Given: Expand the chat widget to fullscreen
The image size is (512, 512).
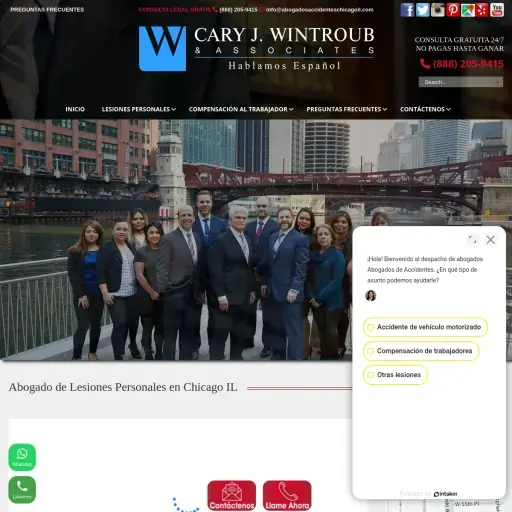Looking at the screenshot, I should (x=472, y=239).
